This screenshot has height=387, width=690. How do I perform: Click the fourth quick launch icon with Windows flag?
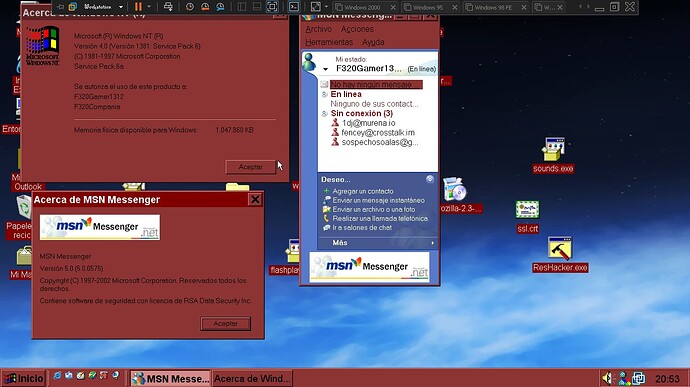point(92,376)
